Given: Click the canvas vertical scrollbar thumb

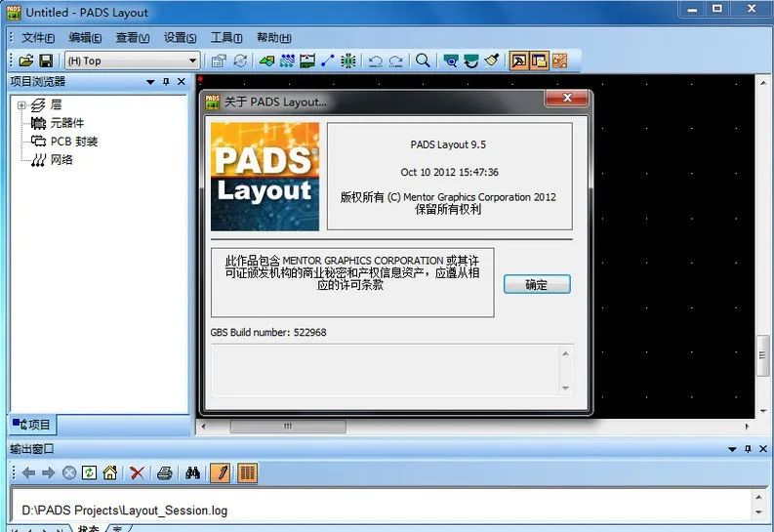Looking at the screenshot, I should 763,355.
